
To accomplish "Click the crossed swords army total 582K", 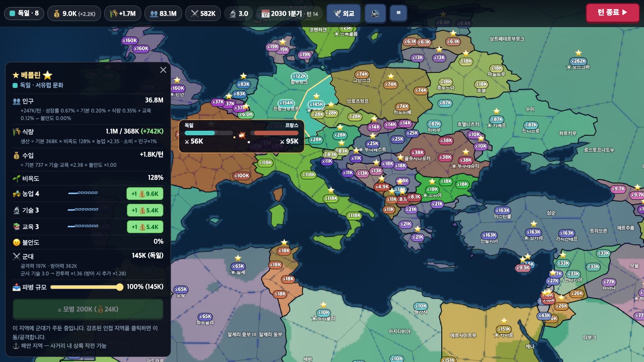I will tap(203, 14).
